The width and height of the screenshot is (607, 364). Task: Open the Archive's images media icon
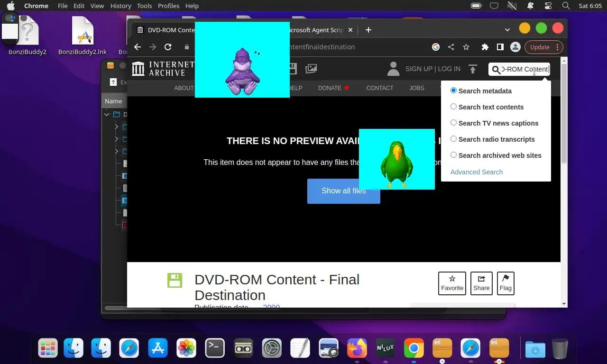311,69
